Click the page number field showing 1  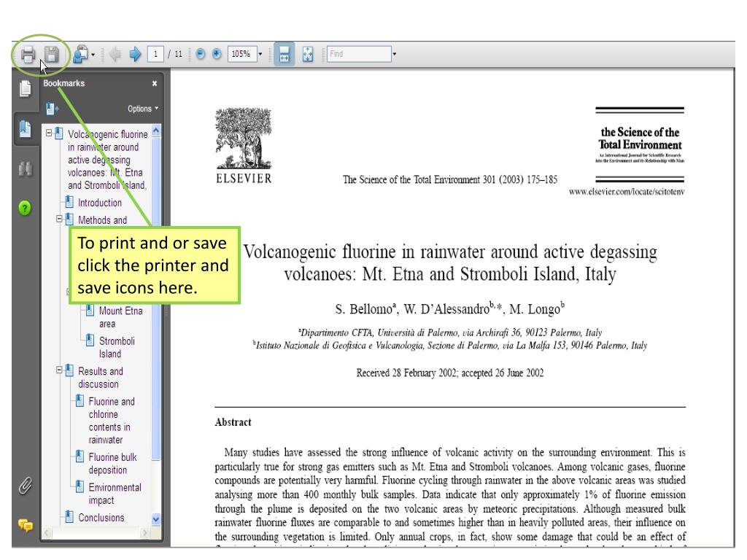pos(156,54)
